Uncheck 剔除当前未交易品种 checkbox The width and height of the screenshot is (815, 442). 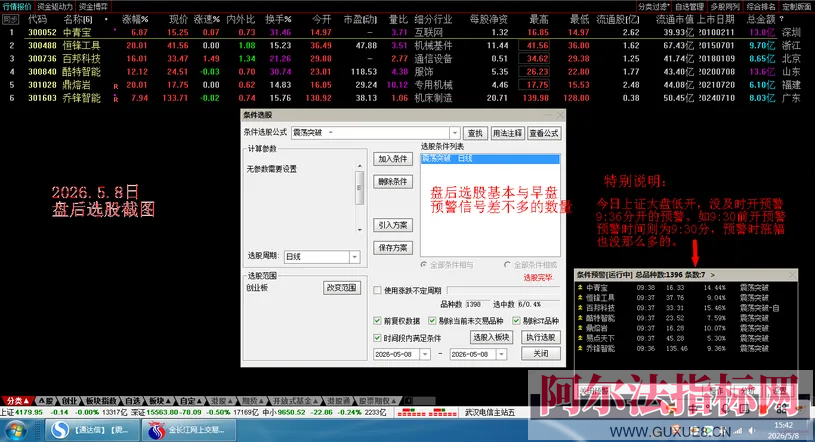[432, 321]
